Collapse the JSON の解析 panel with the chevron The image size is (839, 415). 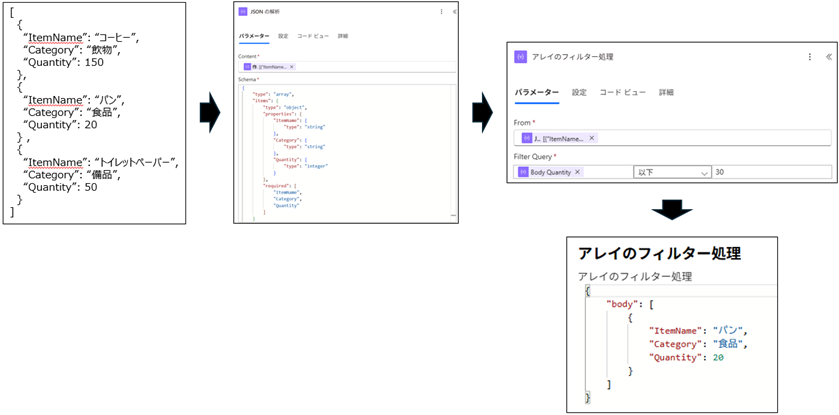(x=454, y=11)
